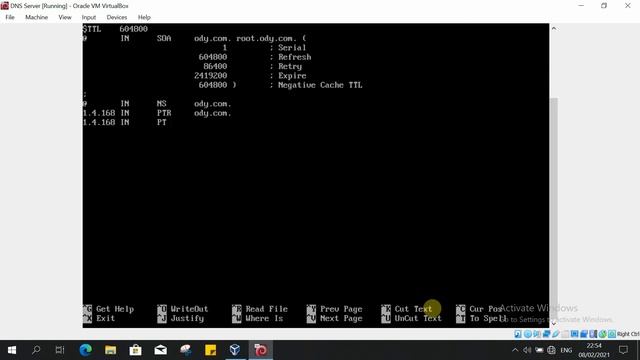The height and width of the screenshot is (360, 640).
Task: Open the Action Center notifications
Action: tap(623, 350)
